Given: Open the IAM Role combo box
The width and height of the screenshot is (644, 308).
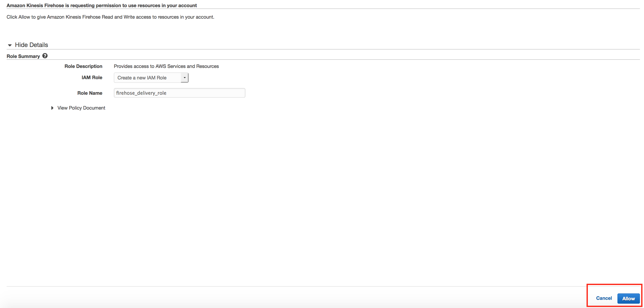Looking at the screenshot, I should point(148,78).
